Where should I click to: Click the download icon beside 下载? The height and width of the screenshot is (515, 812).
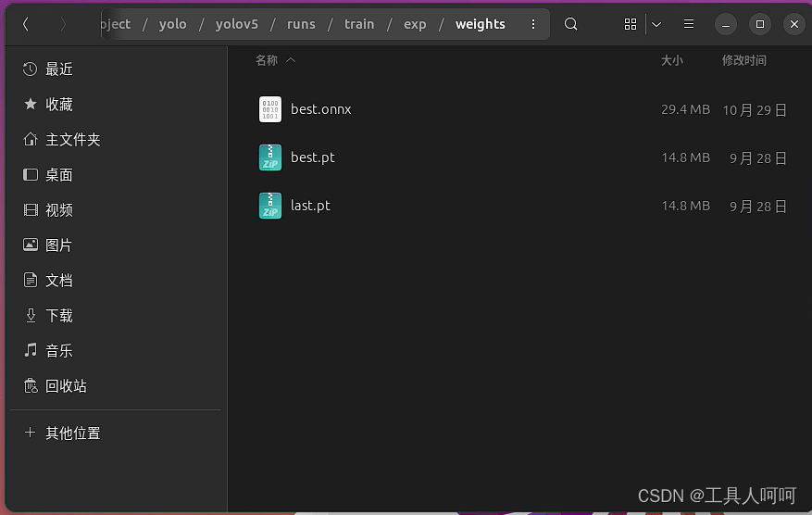pos(31,316)
